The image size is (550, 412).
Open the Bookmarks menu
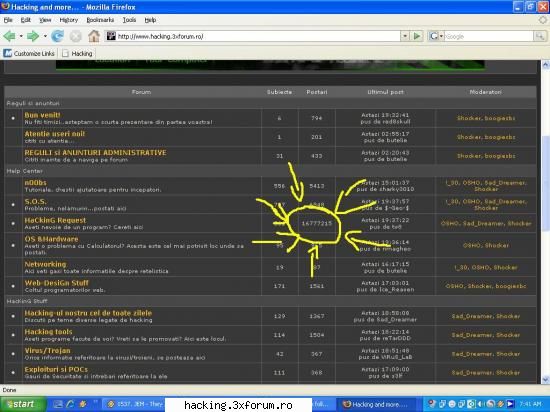click(x=100, y=20)
